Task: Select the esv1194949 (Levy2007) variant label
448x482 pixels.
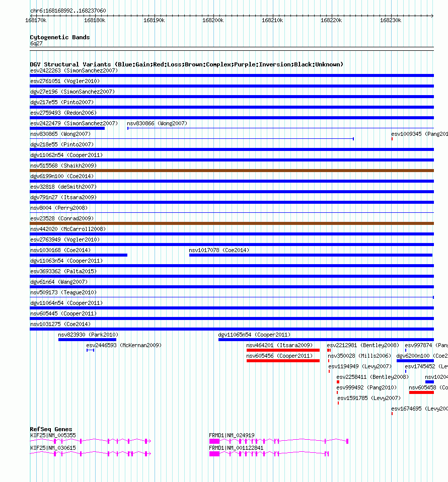Action: pos(360,366)
